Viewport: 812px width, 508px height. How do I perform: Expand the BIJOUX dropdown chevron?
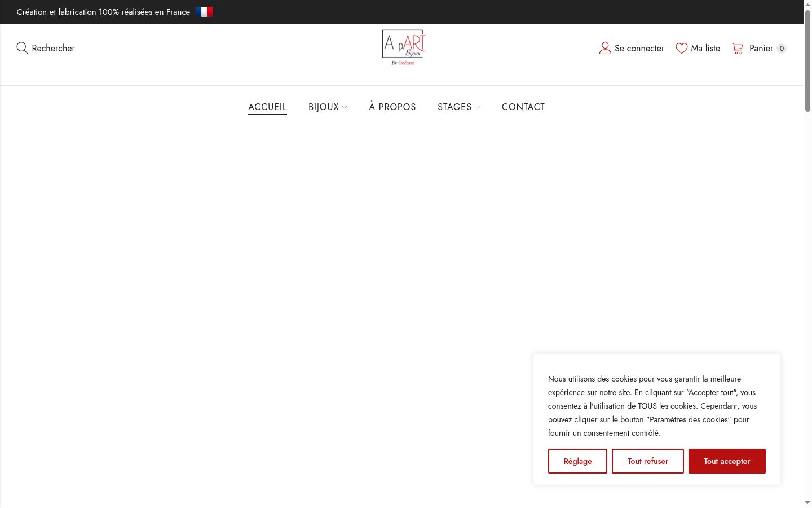(345, 107)
